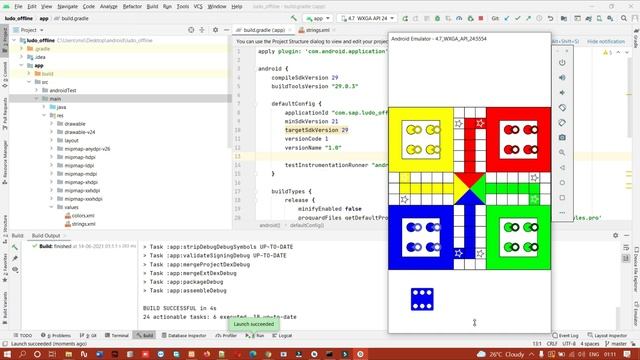The width and height of the screenshot is (640, 360).
Task: Click the emulator home circle button
Action: 562,183
